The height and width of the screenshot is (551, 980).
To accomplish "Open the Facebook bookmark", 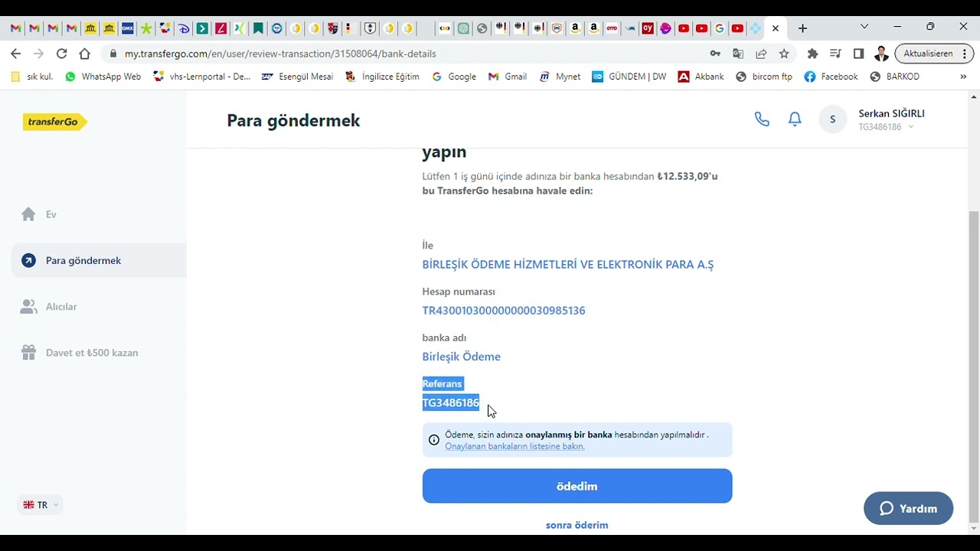I will 831,77.
